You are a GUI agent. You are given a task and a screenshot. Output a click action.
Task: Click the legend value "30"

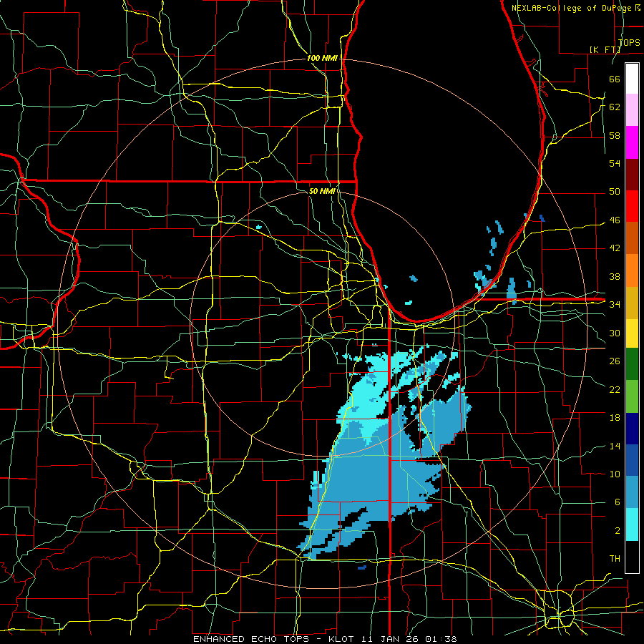point(615,333)
